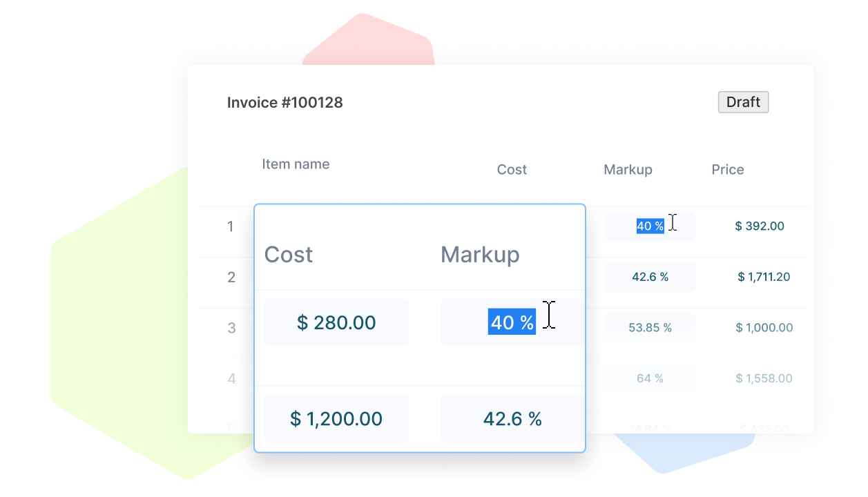Screen dimensions: 868x497
Task: Select the Invoice #100128 title
Action: [286, 102]
